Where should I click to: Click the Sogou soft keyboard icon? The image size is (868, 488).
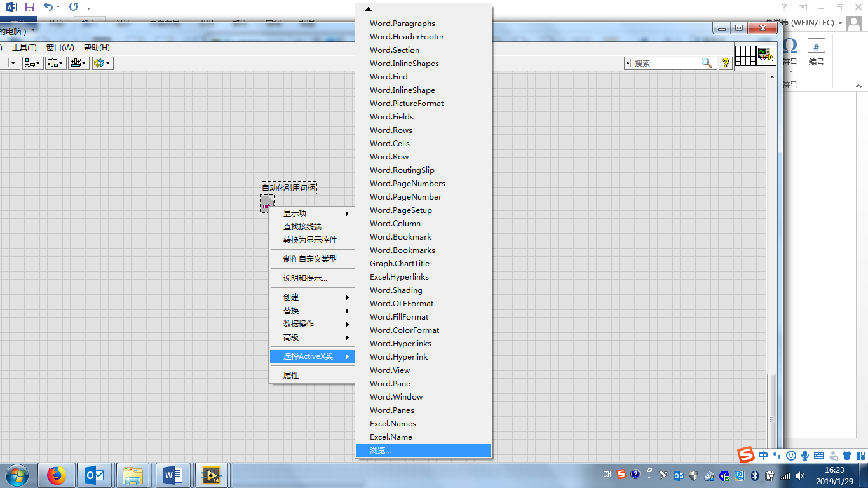[819, 456]
